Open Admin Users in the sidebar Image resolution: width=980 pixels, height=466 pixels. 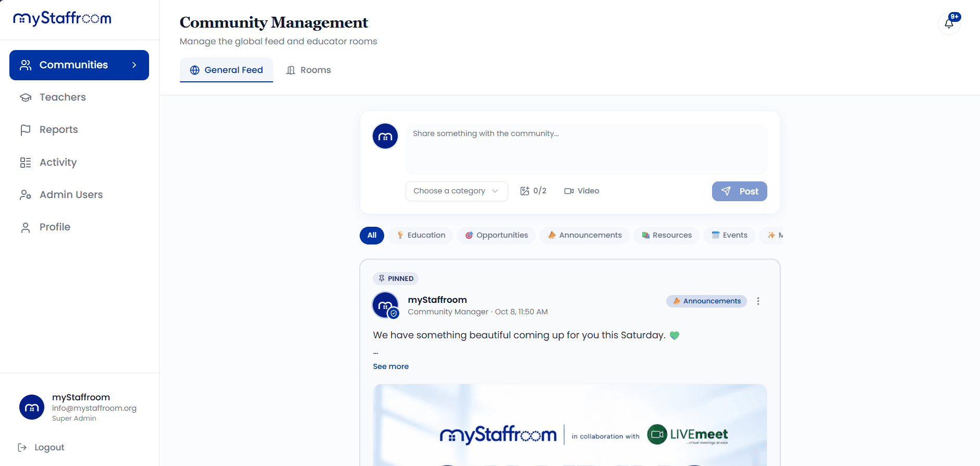coord(79,194)
